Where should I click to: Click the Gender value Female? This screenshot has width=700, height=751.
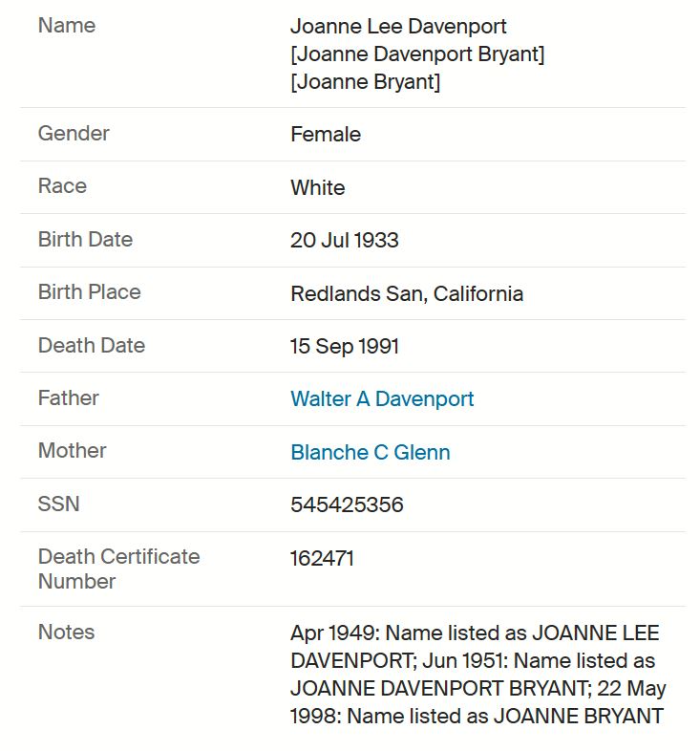(x=326, y=134)
